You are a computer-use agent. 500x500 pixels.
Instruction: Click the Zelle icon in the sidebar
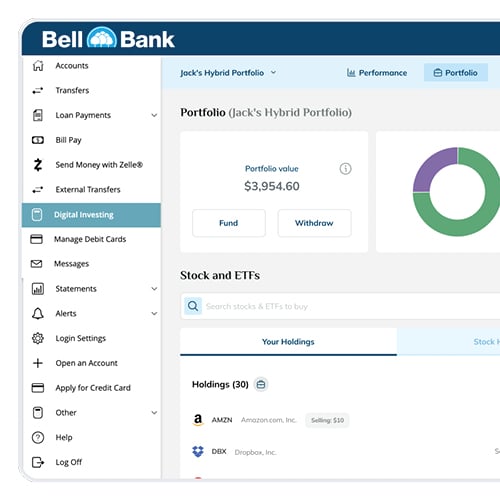pos(38,165)
